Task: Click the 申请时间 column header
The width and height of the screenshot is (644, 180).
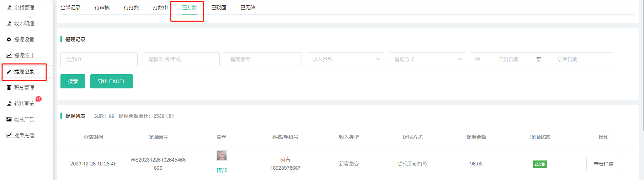Action: click(93, 137)
